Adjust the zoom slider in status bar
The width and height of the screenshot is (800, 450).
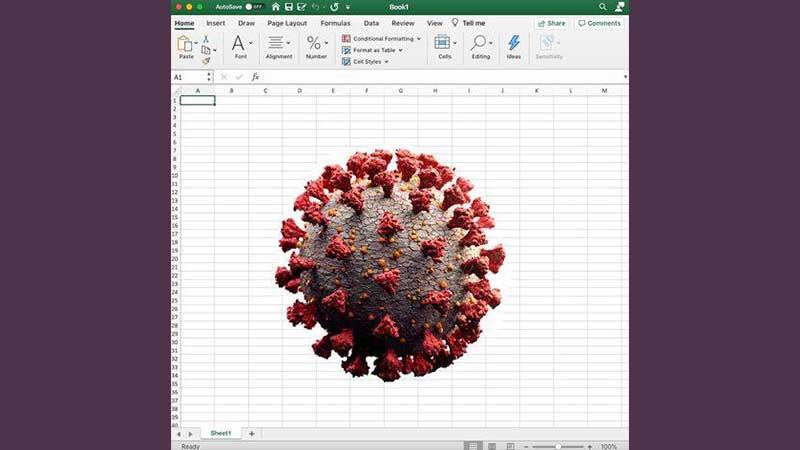click(558, 446)
